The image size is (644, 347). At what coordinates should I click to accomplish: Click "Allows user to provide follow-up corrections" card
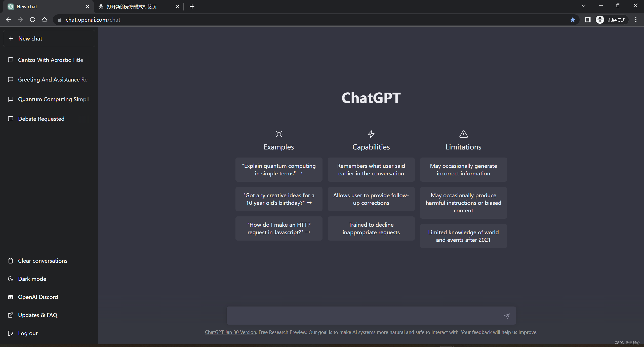point(371,199)
